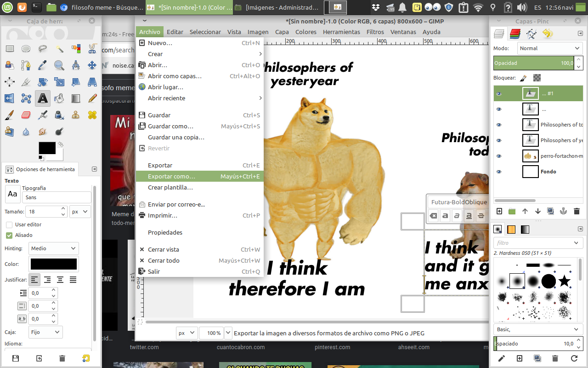The width and height of the screenshot is (588, 368).
Task: Uncheck the 'Alisado' antialiasing checkbox
Action: pos(9,235)
